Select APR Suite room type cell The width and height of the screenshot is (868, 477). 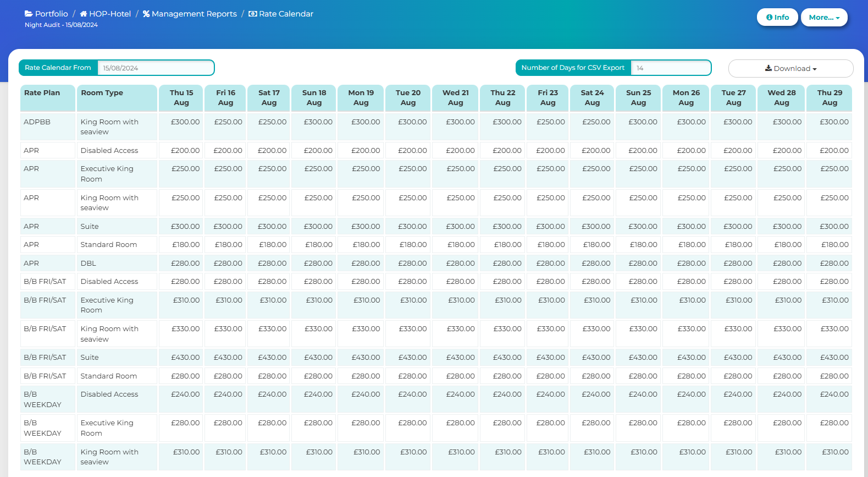pos(117,226)
